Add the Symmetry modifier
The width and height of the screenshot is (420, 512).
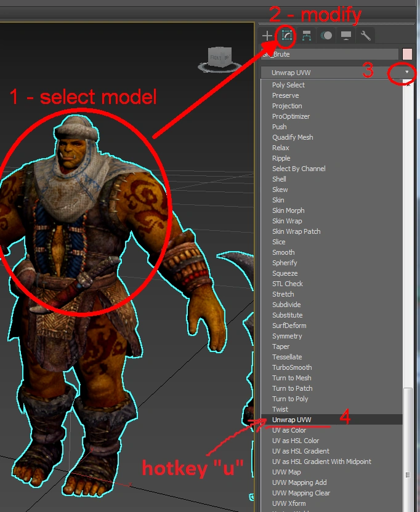(287, 335)
